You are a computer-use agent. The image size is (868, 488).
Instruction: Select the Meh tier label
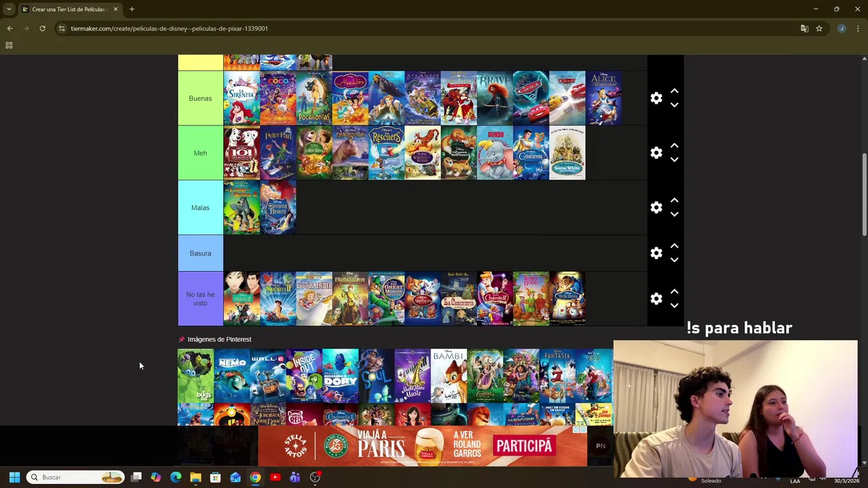200,153
